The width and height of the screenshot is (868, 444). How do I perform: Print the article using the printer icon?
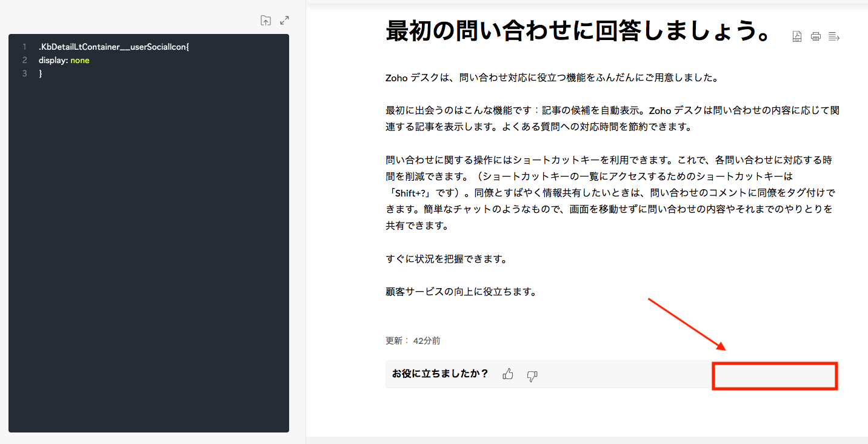coord(816,36)
